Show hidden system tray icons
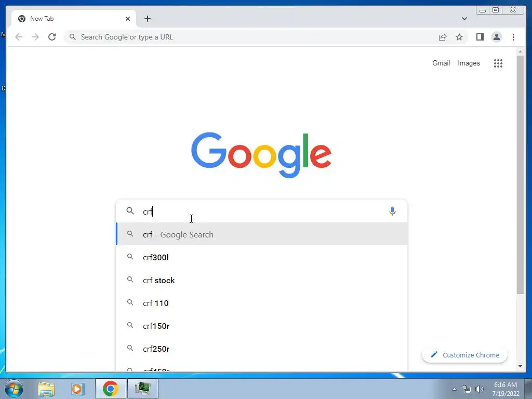This screenshot has width=532, height=399. [454, 389]
